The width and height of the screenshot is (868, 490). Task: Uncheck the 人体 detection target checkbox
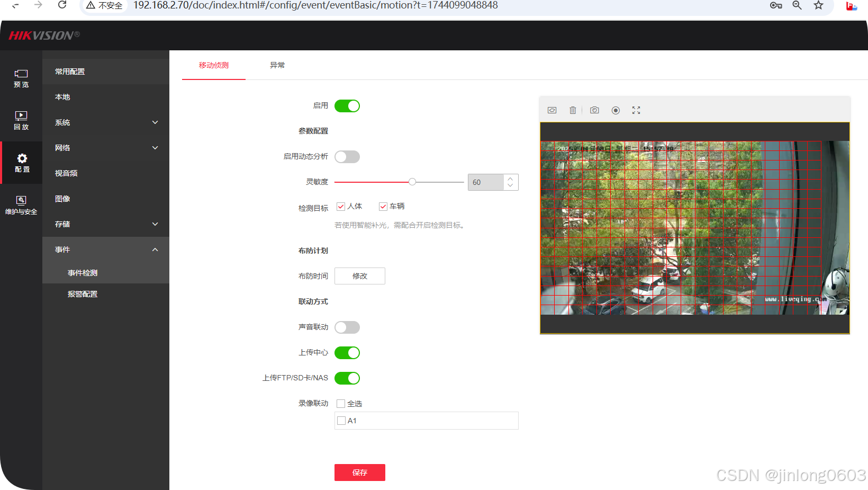click(x=340, y=207)
